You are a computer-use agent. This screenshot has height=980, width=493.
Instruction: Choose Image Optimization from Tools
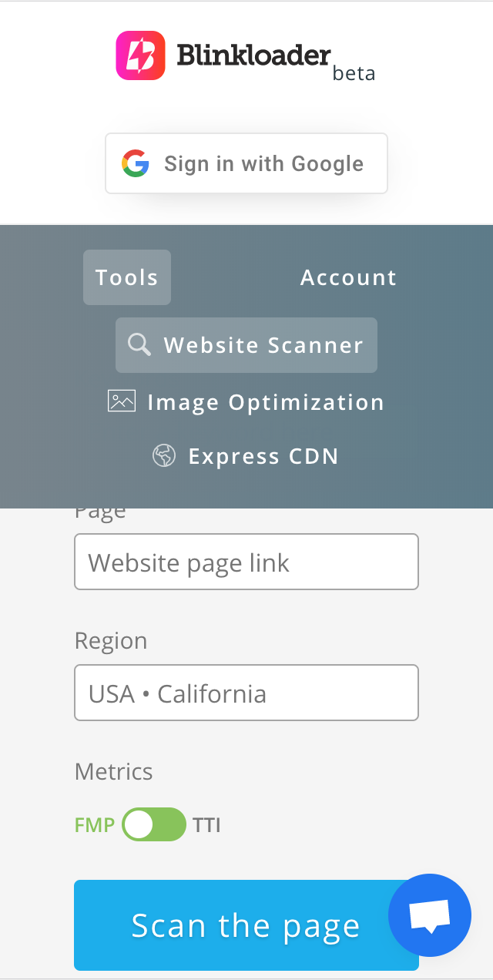[x=246, y=402]
